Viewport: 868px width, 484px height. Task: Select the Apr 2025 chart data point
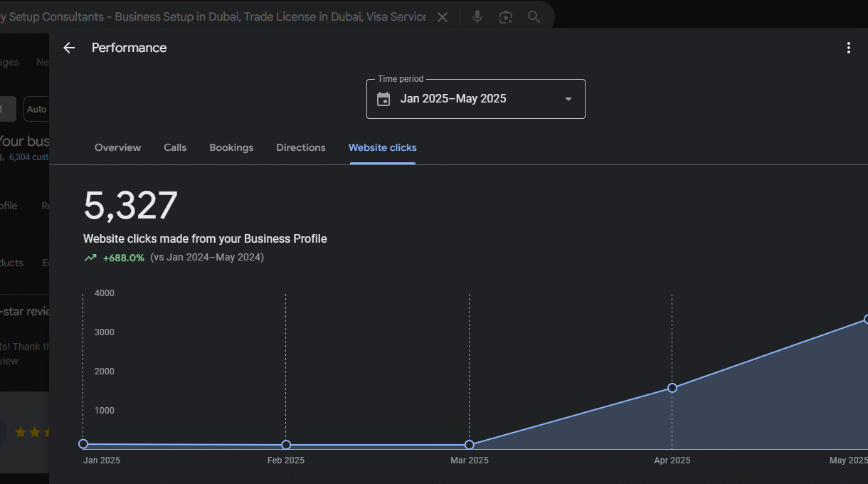pyautogui.click(x=672, y=388)
